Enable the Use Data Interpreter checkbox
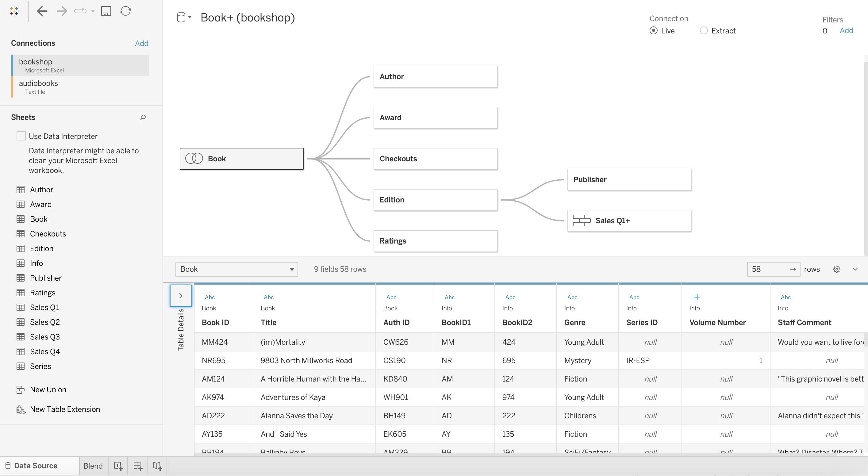 tap(21, 136)
